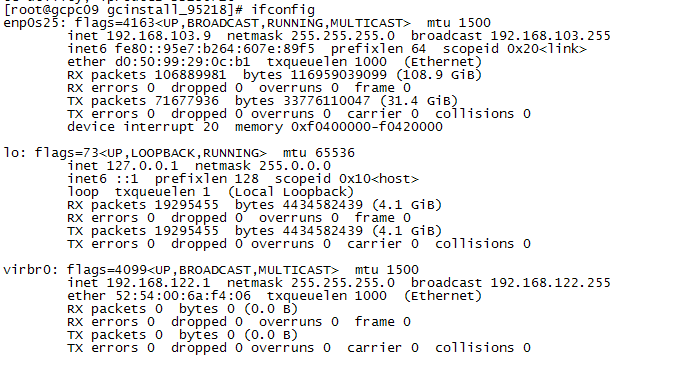This screenshot has width=697, height=367.
Task: Click RX packets count 106889981
Action: coord(190,75)
